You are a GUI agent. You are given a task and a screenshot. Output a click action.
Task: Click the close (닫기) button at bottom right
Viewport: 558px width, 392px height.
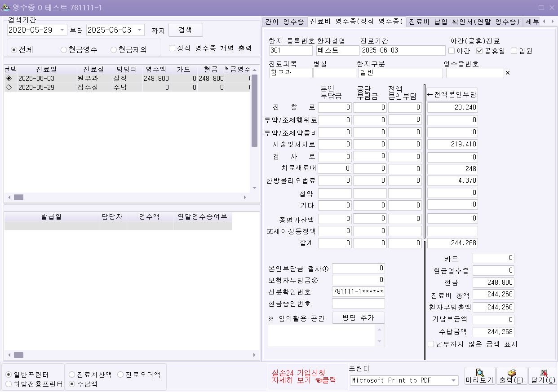[x=543, y=376]
